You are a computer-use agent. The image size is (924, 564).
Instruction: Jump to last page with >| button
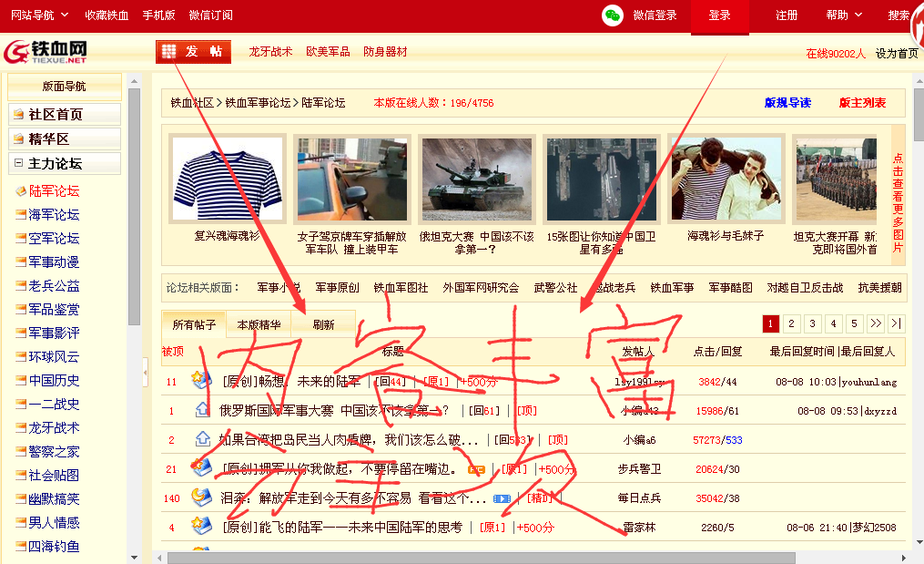pyautogui.click(x=897, y=323)
